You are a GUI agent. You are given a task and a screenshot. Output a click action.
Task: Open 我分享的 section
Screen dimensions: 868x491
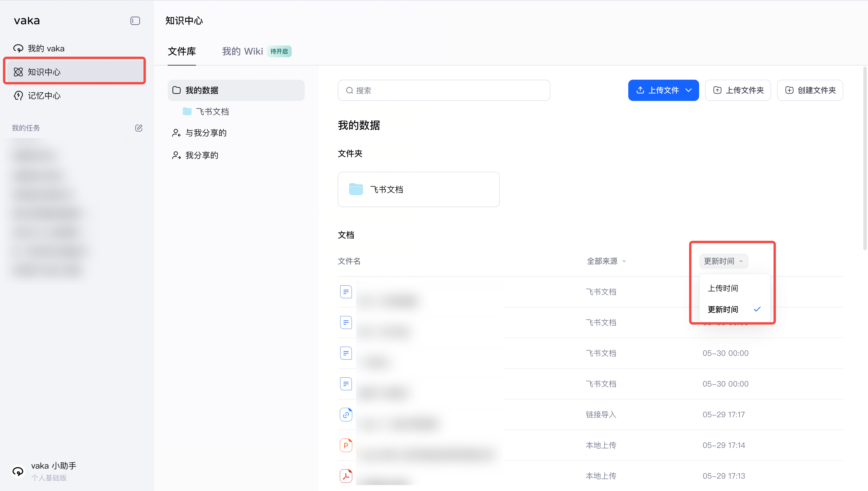(195, 155)
